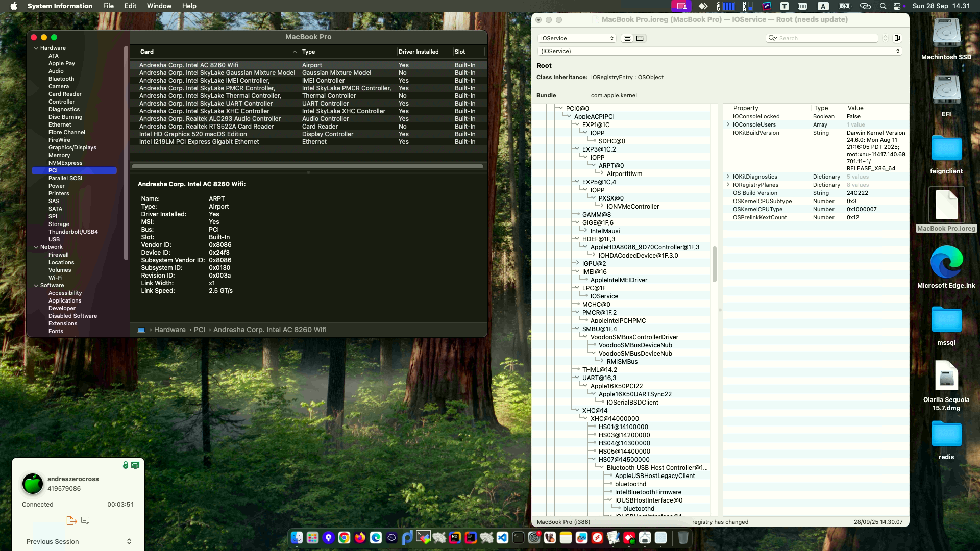Switch to column view in IORegistryExplorer toolbar
The height and width of the screenshot is (551, 980).
[x=640, y=38]
